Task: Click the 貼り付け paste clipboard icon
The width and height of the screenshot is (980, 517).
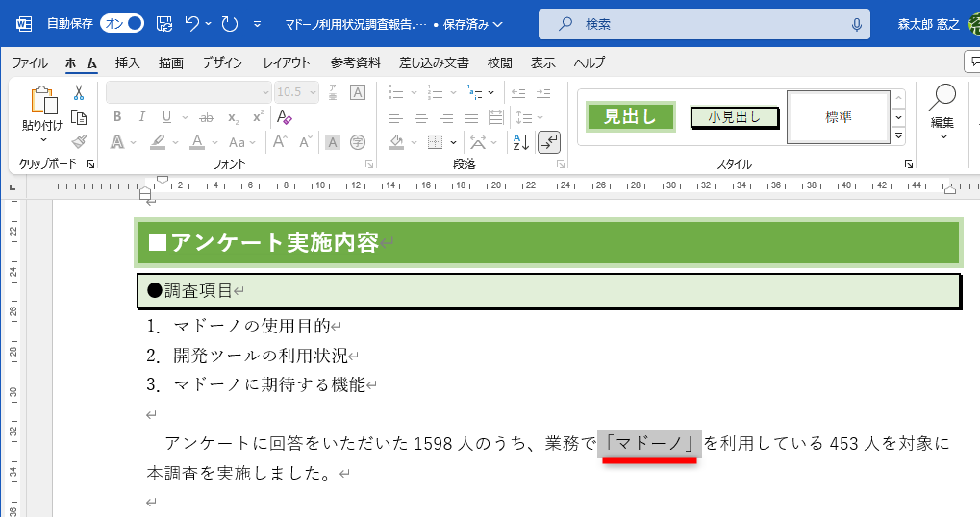Action: 43,100
